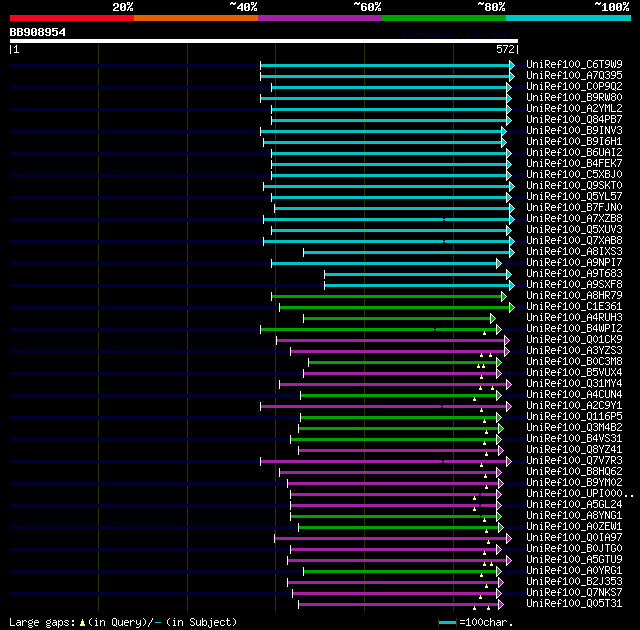This screenshot has width=640, height=630.
Task: Select the UniRef100_B5VUX4 hit
Action: tap(574, 373)
